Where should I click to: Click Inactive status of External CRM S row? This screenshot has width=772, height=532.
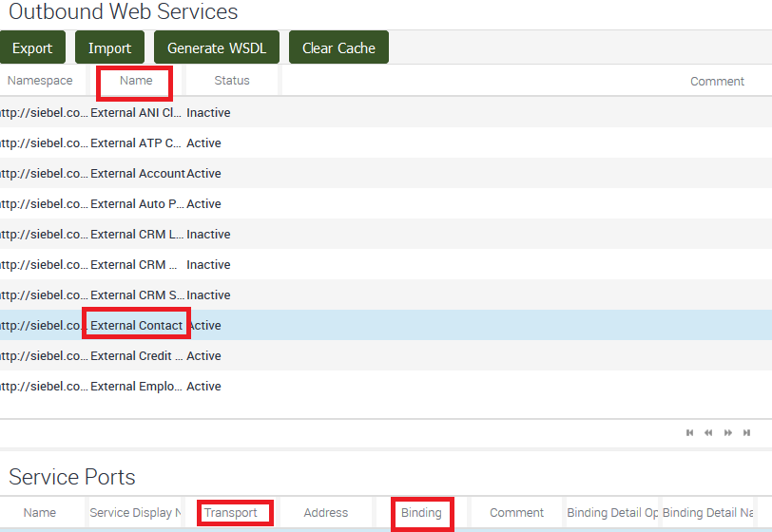208,295
